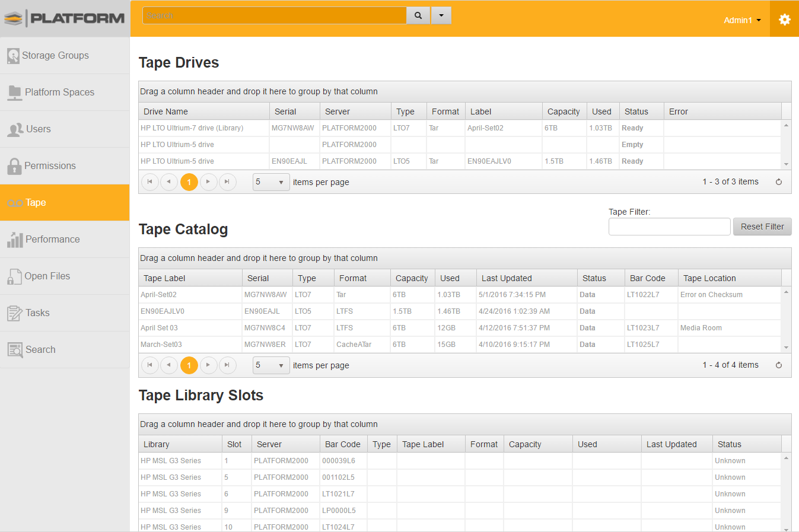Click bar code LT1025L7
Screen dimensions: 799x532
pos(643,345)
